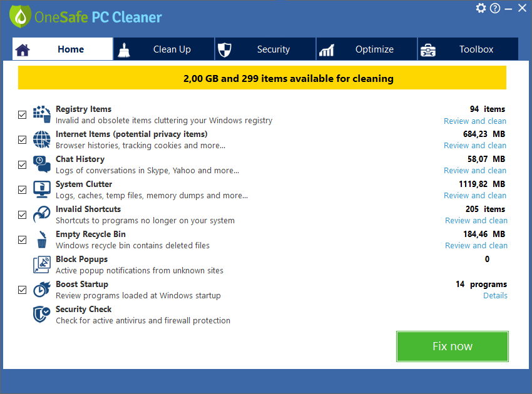Viewport: 532px width, 394px height.
Task: Click the Security Check title text
Action: pyautogui.click(x=83, y=309)
